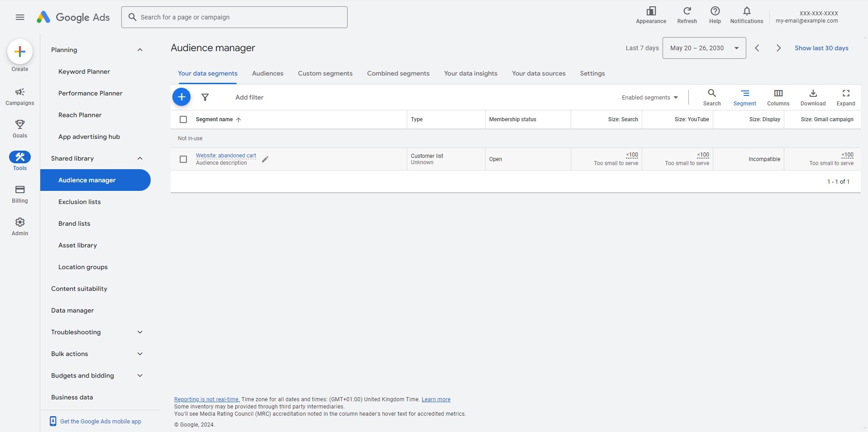Switch to the Custom segments tab
The image size is (868, 432).
pos(325,73)
